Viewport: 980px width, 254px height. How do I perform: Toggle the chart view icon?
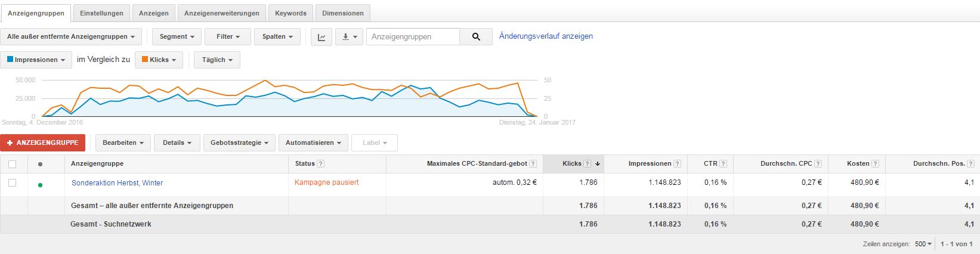pyautogui.click(x=321, y=37)
